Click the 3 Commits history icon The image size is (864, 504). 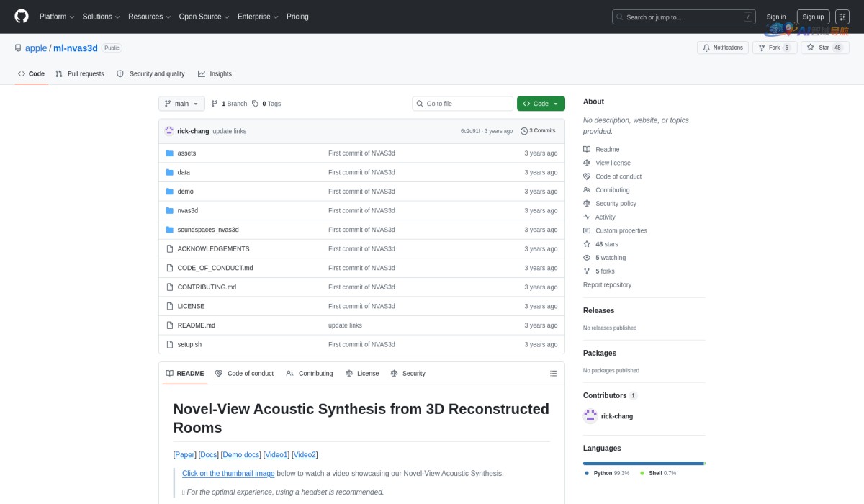[x=524, y=131]
